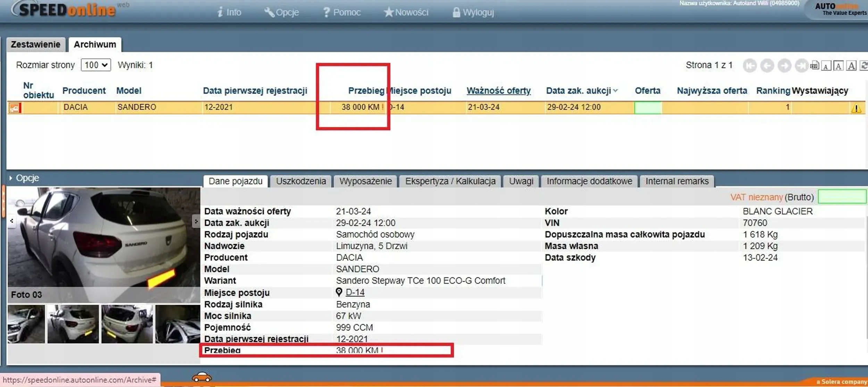Sort by Ważność oferty column link
The image size is (868, 387).
[498, 91]
